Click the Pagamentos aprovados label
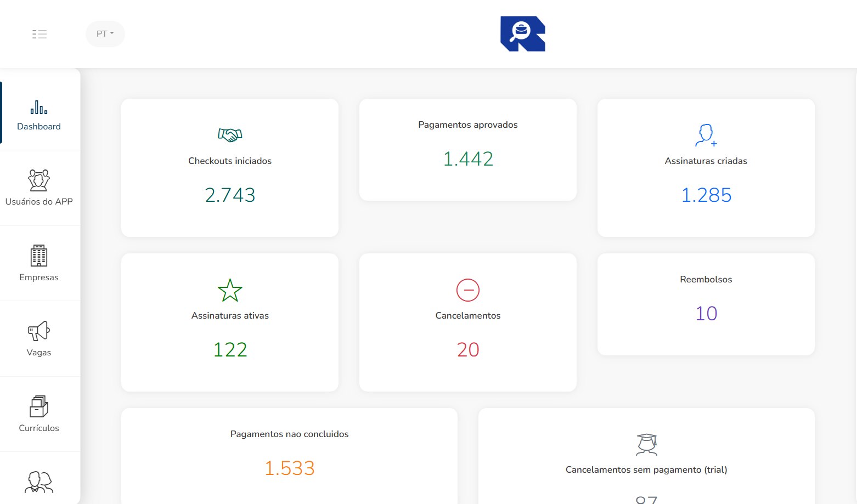 point(468,124)
